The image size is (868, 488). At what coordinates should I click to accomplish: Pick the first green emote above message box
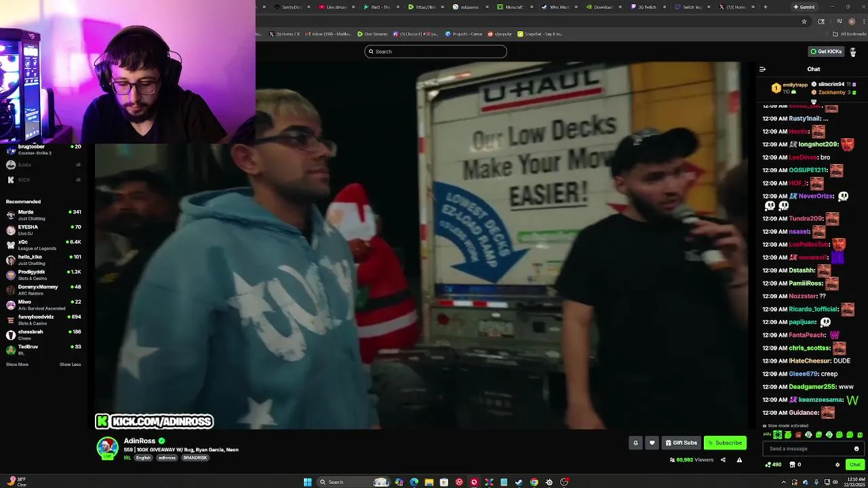pos(777,434)
